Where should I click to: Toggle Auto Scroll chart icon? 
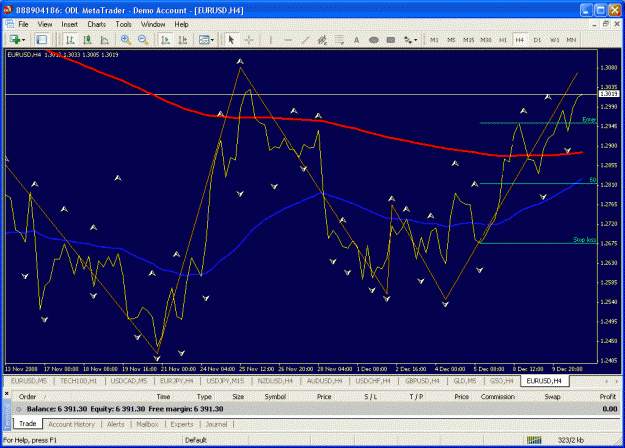165,40
